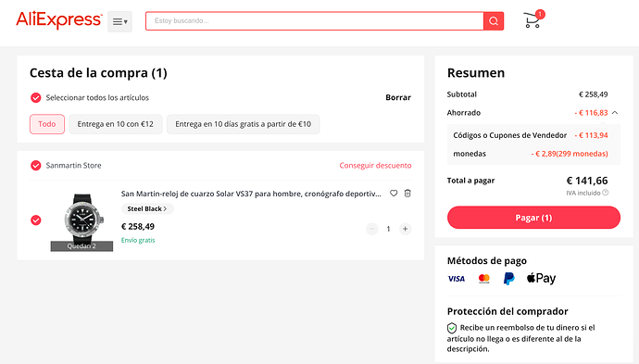The height and width of the screenshot is (364, 639).
Task: Select the Todo filter tab
Action: click(47, 124)
